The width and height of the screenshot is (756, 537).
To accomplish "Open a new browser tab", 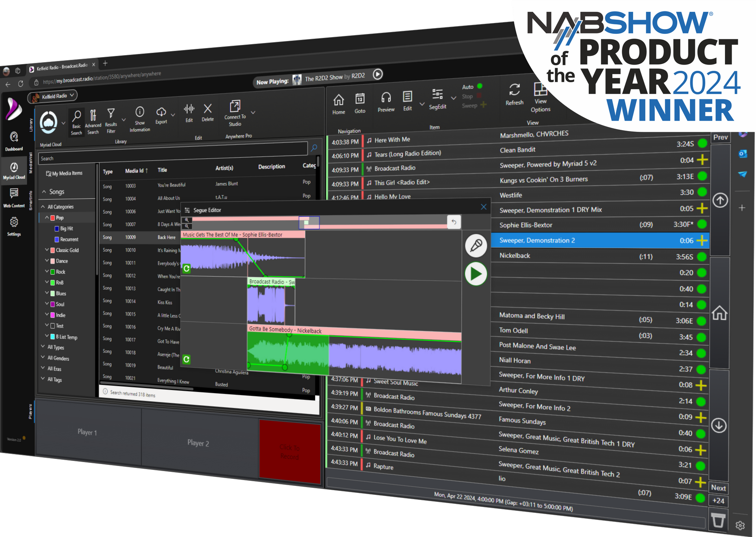I will pos(105,63).
